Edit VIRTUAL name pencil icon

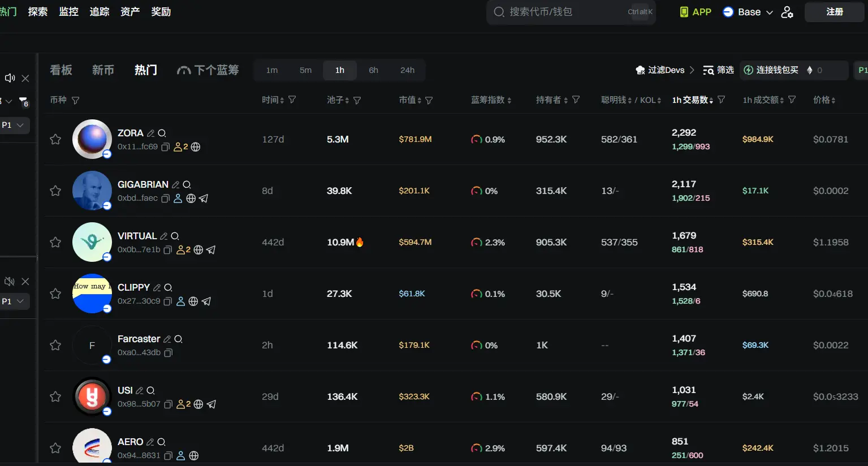point(163,236)
